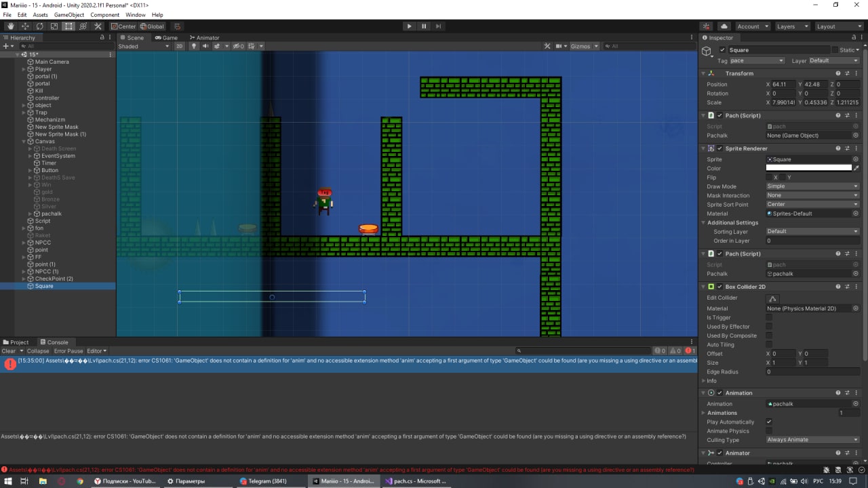Open the Draw Mode dropdown

813,186
